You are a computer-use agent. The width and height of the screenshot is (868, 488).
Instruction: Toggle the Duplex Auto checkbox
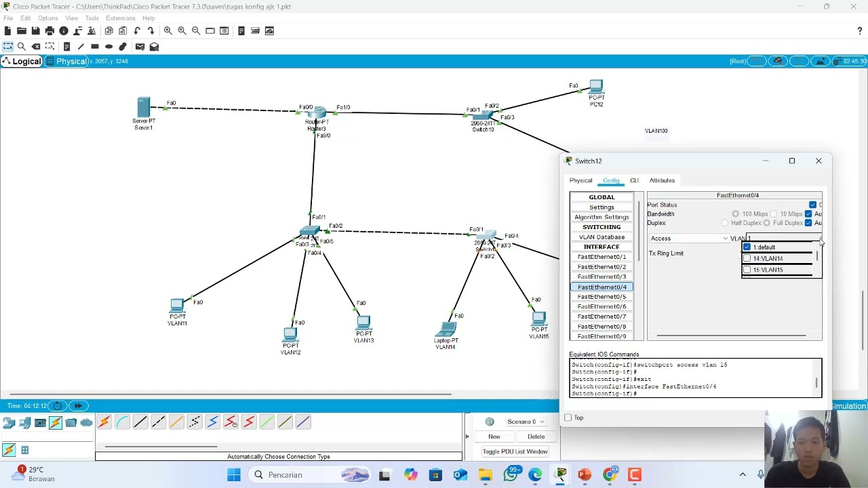pyautogui.click(x=808, y=223)
